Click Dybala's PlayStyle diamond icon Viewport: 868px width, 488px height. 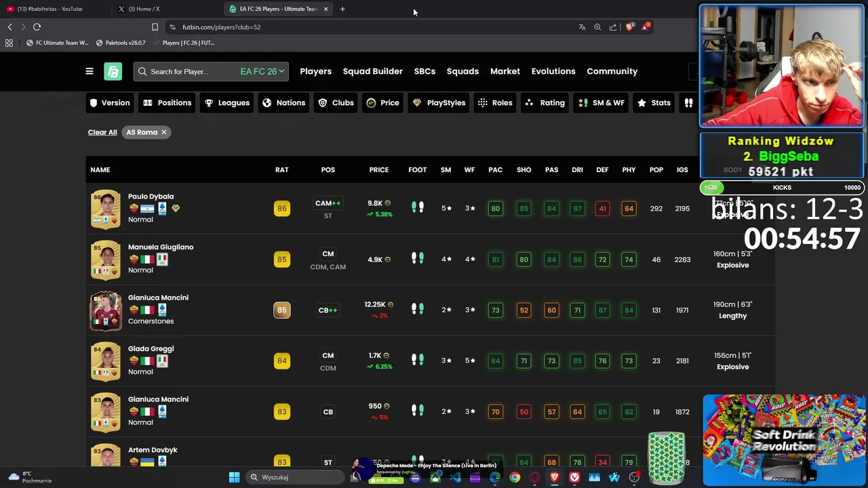[x=176, y=209]
